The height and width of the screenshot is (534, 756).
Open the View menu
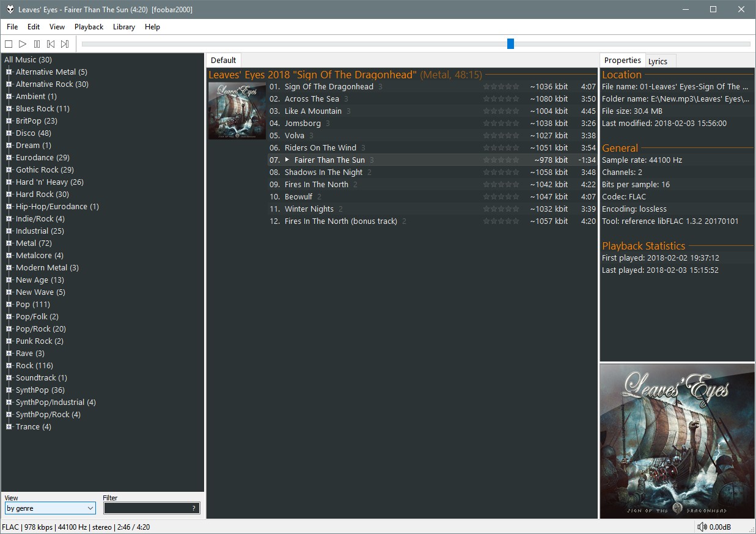click(x=57, y=27)
